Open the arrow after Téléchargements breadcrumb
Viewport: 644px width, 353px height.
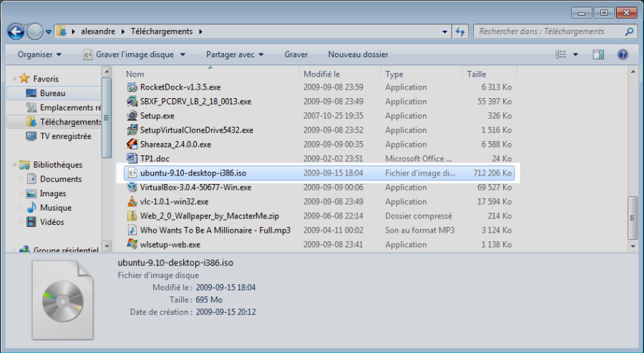point(200,32)
